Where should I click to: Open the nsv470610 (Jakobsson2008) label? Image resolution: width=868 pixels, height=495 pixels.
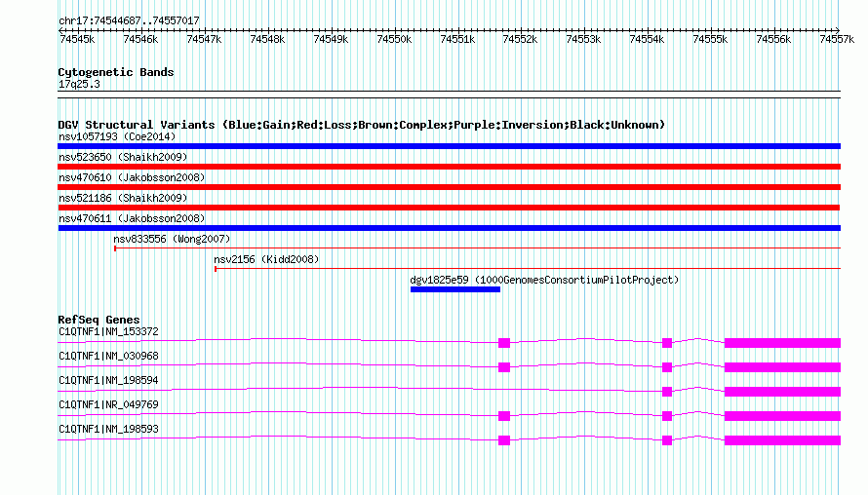click(x=132, y=177)
